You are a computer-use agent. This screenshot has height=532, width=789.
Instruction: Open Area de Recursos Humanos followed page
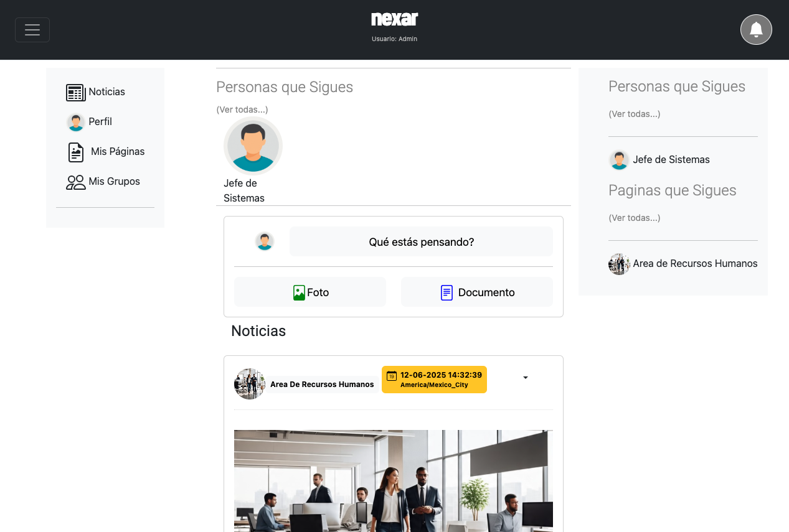[683, 264]
